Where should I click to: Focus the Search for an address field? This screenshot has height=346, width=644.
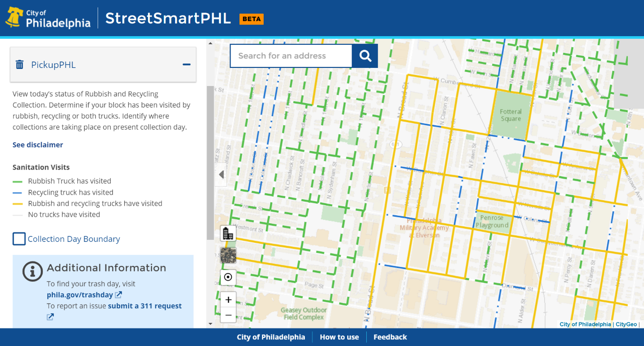pos(291,56)
